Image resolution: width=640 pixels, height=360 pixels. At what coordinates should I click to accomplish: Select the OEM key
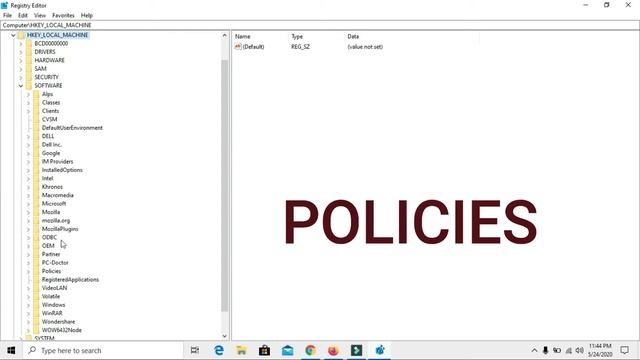(x=48, y=246)
